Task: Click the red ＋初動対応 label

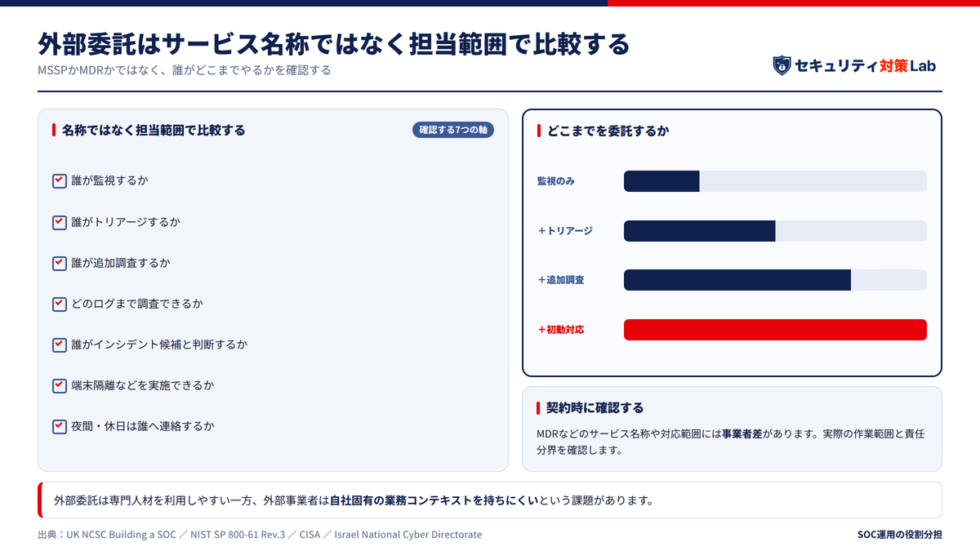Action: 560,330
